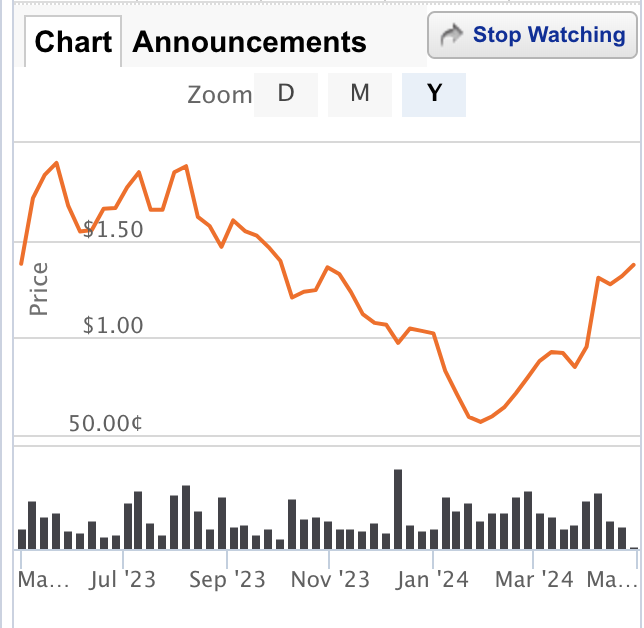Set zoom to M (month)
The image size is (644, 628).
point(360,94)
